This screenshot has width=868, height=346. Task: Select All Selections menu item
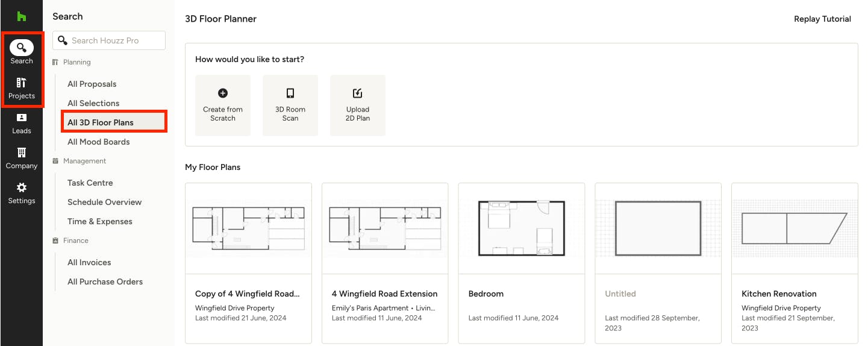[93, 103]
